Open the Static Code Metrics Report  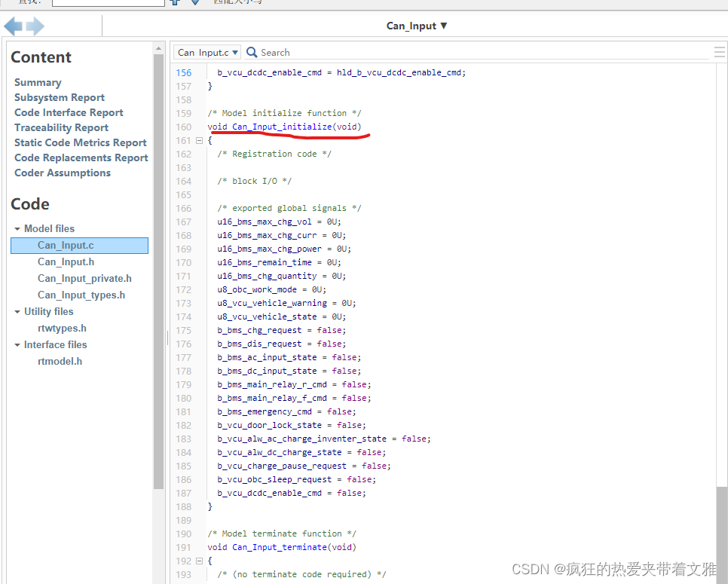(81, 142)
